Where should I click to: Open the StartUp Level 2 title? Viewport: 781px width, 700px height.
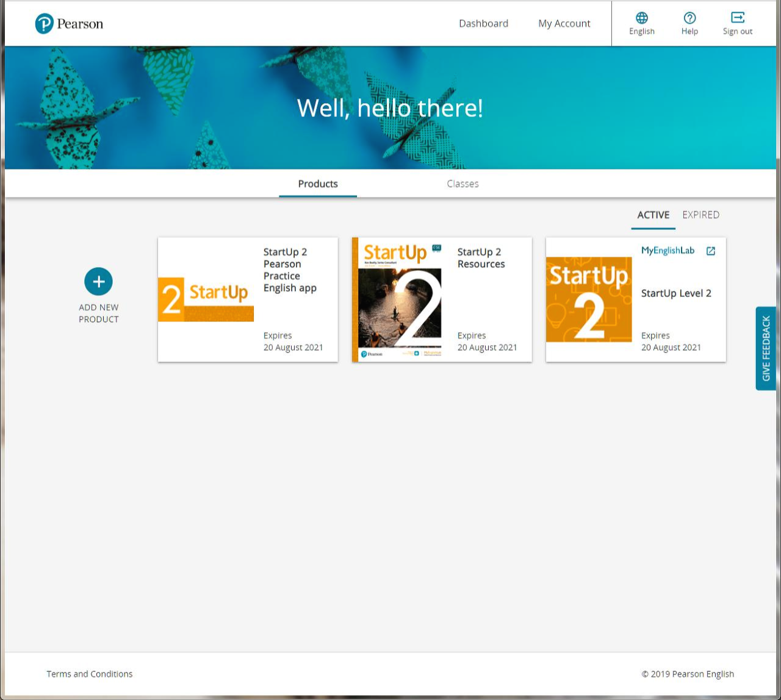coord(676,293)
